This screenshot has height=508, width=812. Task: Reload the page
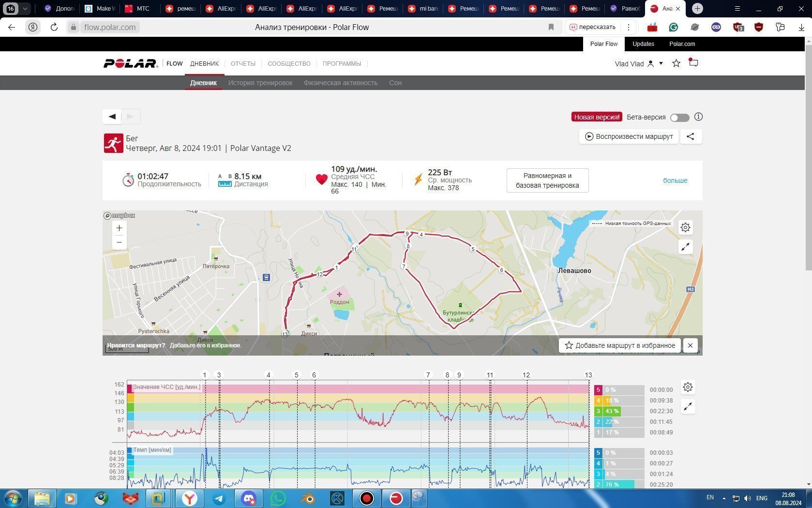pos(54,27)
